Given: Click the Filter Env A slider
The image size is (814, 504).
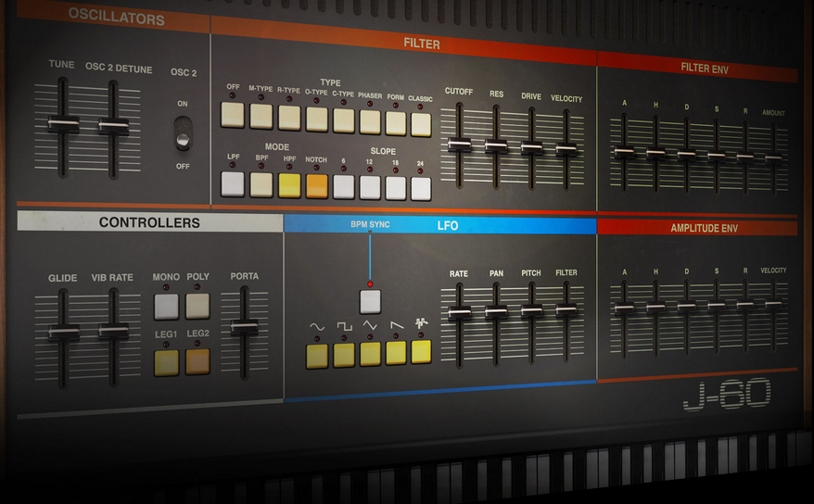Looking at the screenshot, I should coord(624,152).
